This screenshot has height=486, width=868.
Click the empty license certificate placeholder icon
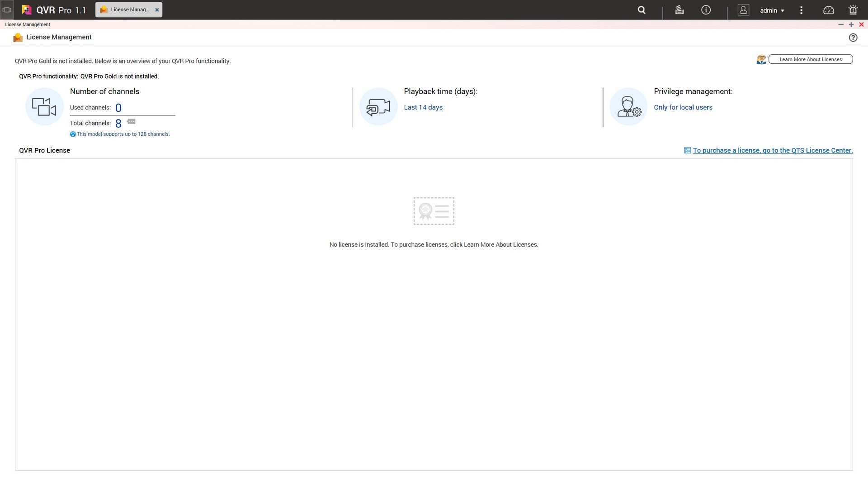(434, 211)
